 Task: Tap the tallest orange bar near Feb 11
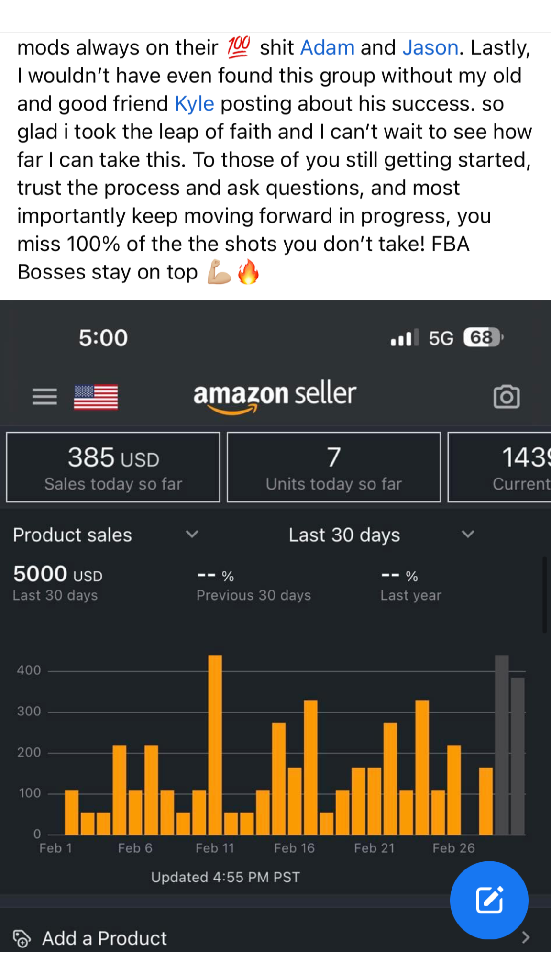(x=215, y=745)
